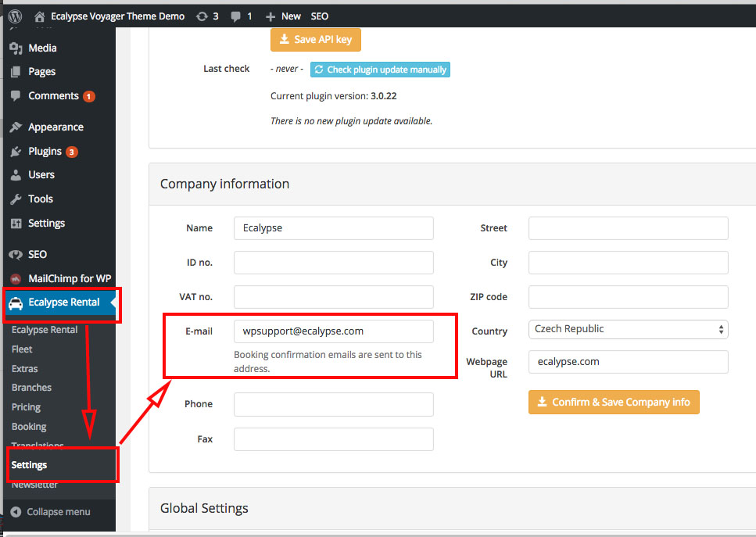Open the Booking submenu
The image size is (756, 537).
[29, 427]
